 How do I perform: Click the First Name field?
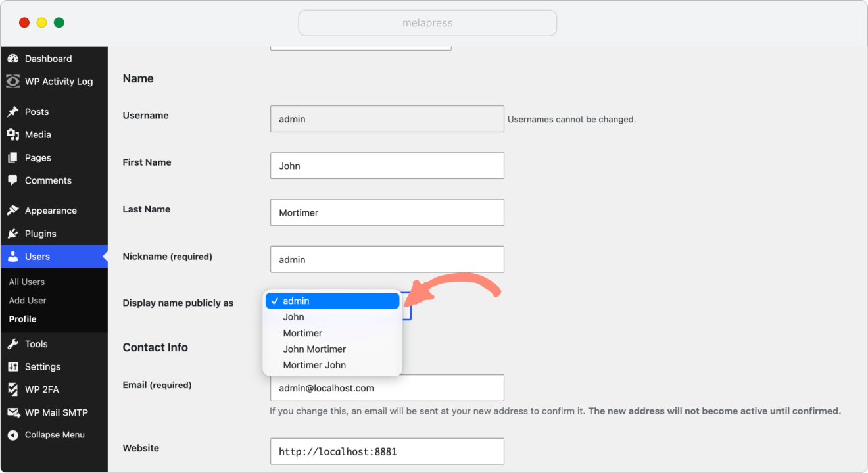387,166
